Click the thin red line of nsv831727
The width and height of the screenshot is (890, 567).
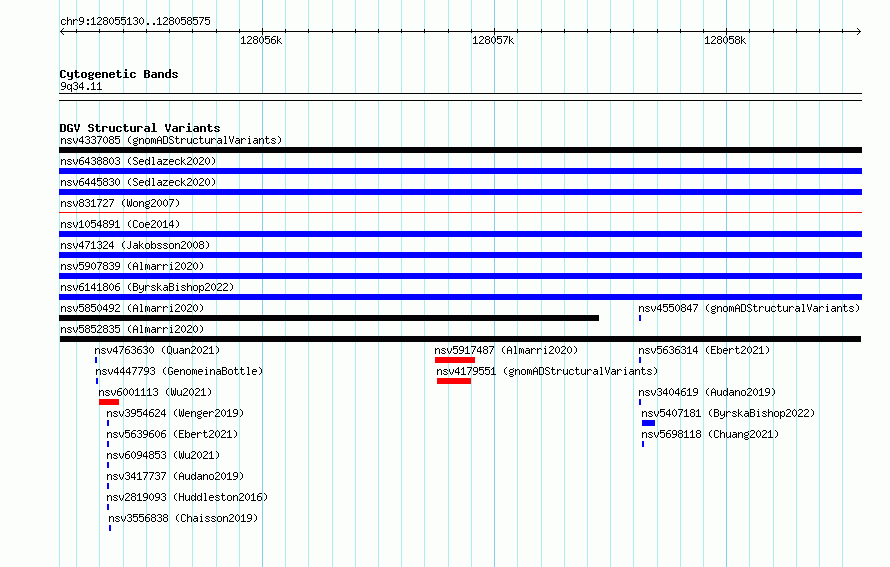pos(460,213)
